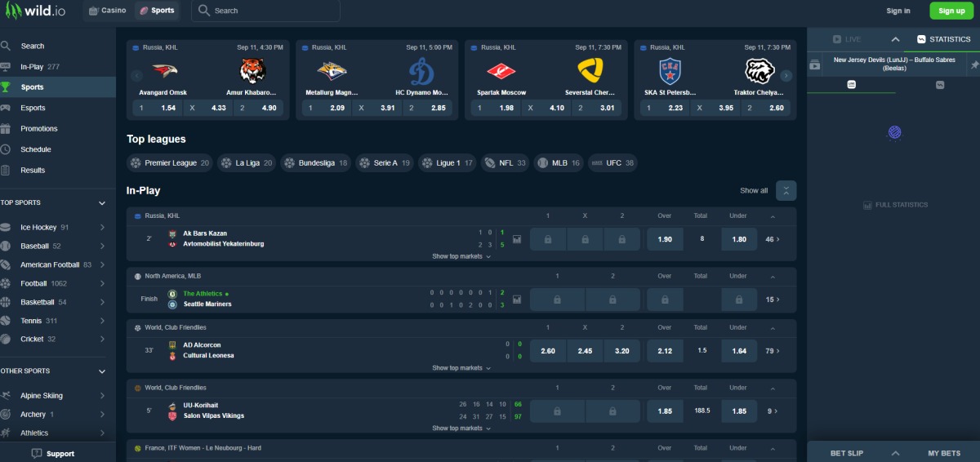This screenshot has width=980, height=462.
Task: Select the NFL league chip
Action: click(506, 163)
